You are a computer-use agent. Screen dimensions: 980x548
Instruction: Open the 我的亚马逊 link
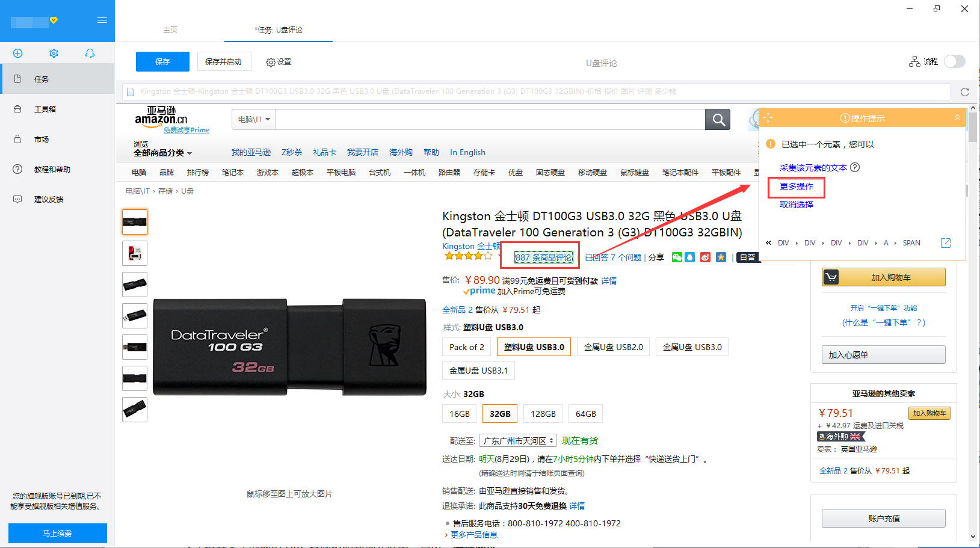click(251, 152)
